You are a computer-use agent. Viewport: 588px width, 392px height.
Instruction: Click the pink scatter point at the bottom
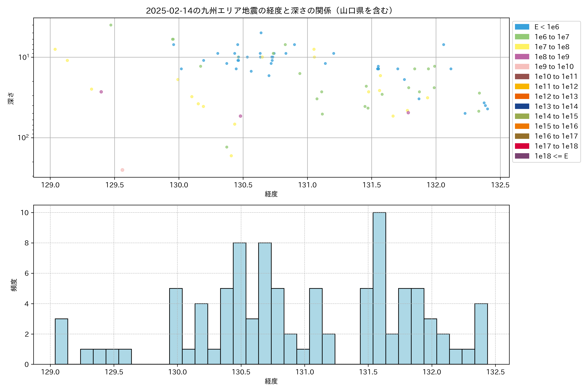point(122,170)
